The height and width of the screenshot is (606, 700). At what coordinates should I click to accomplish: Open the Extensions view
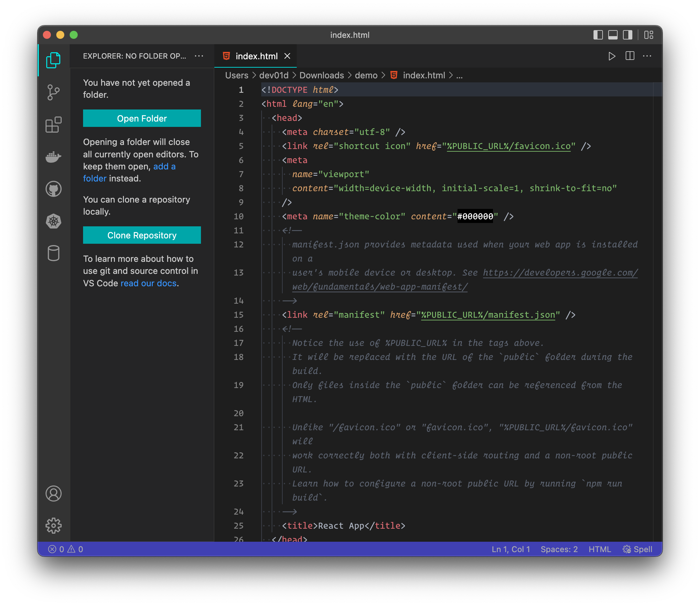point(54,125)
